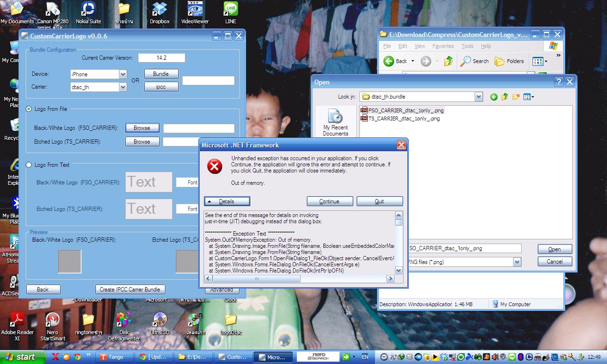Open the Tools menu in Explorer
The width and height of the screenshot is (607, 364).
coord(467,46)
